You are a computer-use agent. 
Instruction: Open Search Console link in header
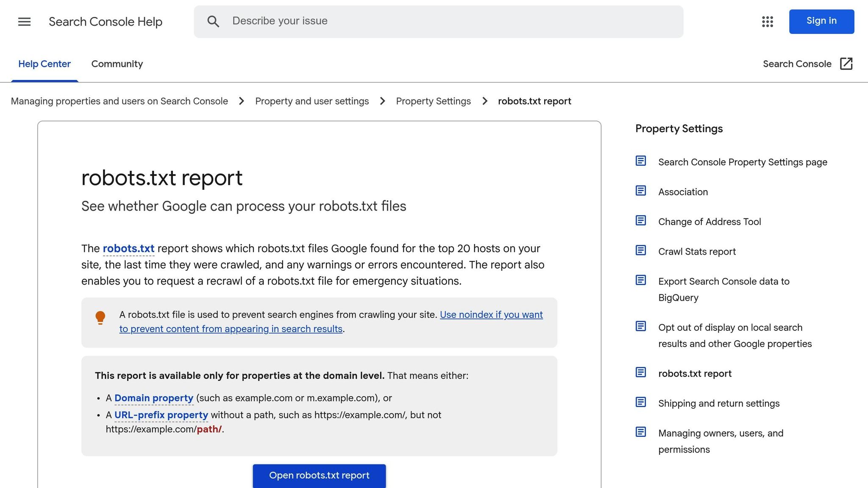point(797,64)
